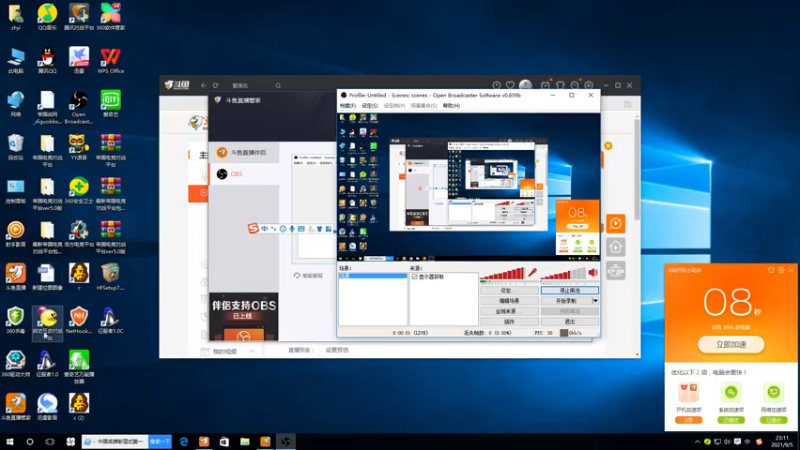Adjust the OBS desktop audio volume meter
The width and height of the screenshot is (800, 450).
[x=563, y=274]
